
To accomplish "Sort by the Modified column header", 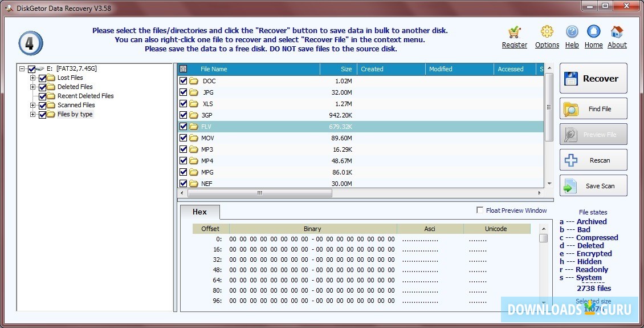I will (459, 69).
